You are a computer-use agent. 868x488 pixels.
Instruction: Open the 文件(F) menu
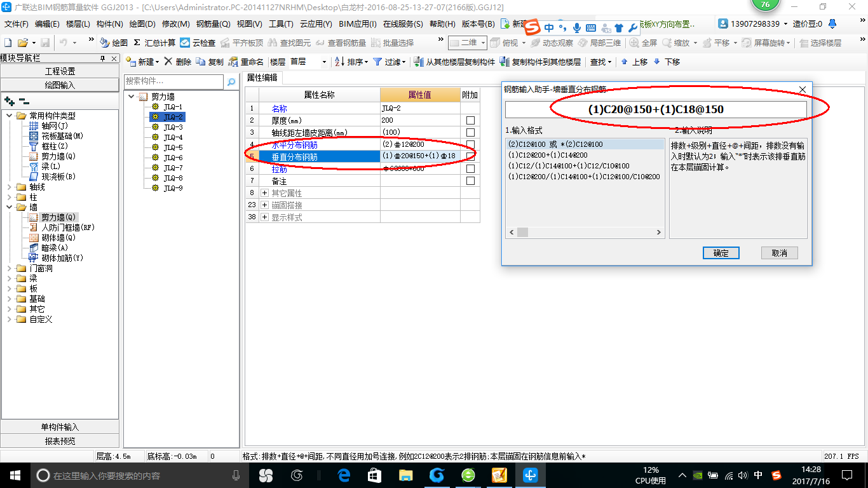tap(17, 24)
